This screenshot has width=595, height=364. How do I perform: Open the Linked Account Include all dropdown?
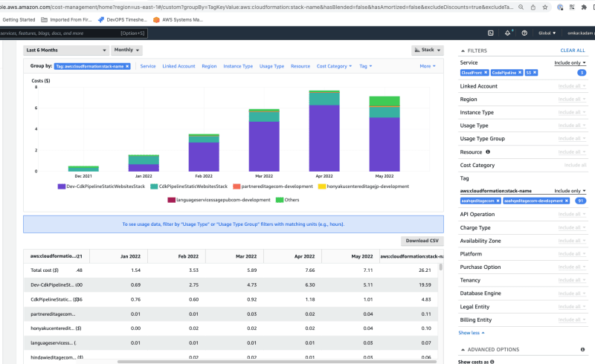[x=571, y=86]
